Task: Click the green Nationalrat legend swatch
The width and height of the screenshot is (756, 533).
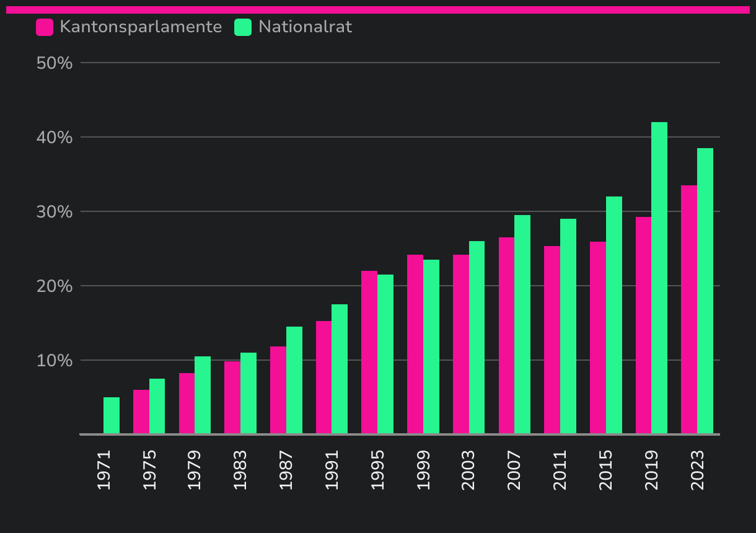Action: tap(243, 27)
